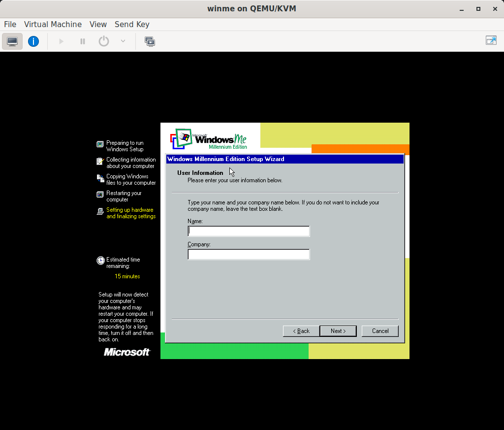This screenshot has height=430, width=504.
Task: Minimize the winme QEMU/KVM window
Action: (x=462, y=9)
